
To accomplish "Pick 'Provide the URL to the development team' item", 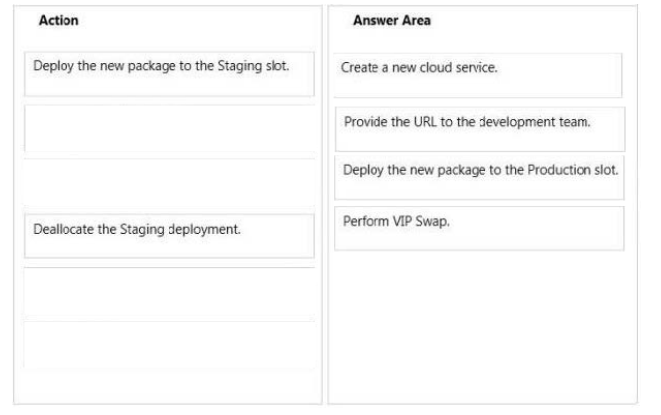I will tap(480, 129).
